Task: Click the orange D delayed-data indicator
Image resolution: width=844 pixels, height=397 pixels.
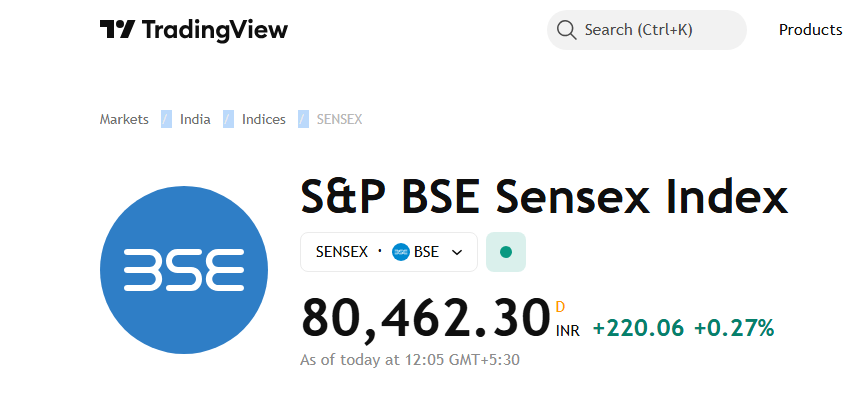Action: [x=560, y=307]
